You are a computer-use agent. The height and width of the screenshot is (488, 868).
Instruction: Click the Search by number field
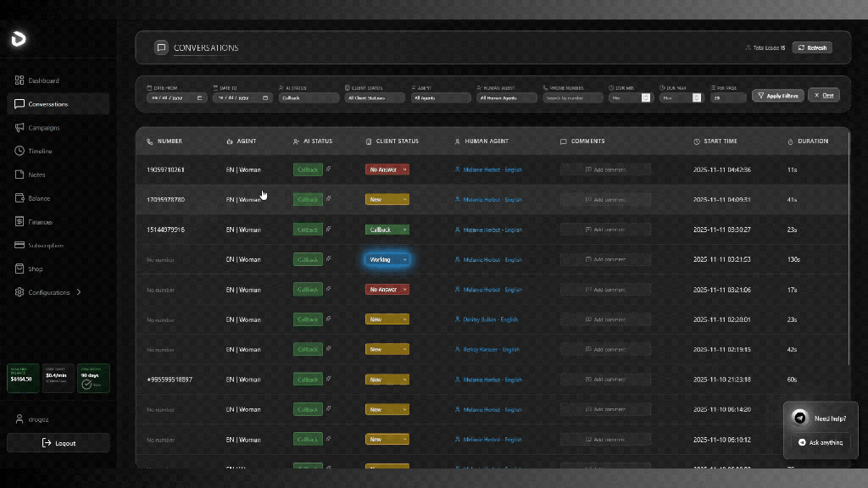coord(572,97)
